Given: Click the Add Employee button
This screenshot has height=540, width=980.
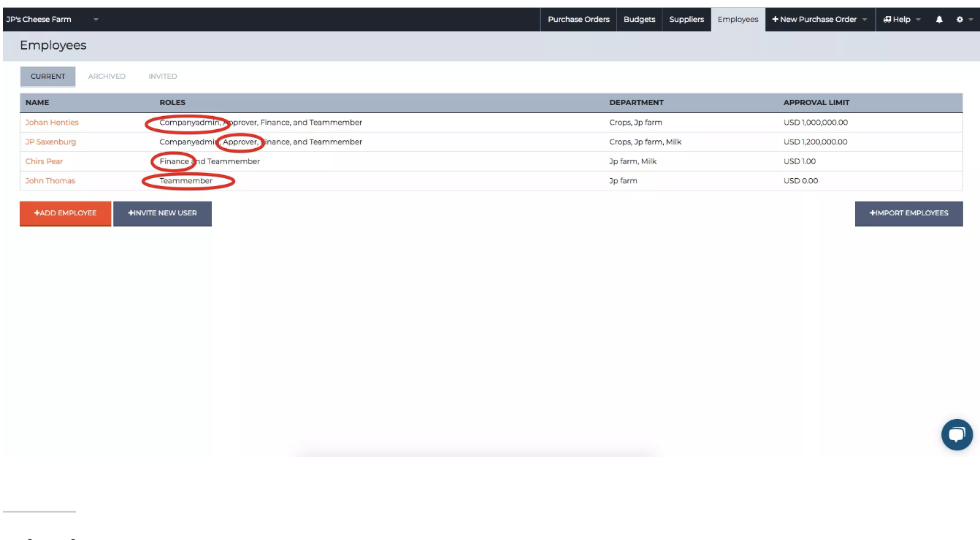Looking at the screenshot, I should (x=65, y=213).
